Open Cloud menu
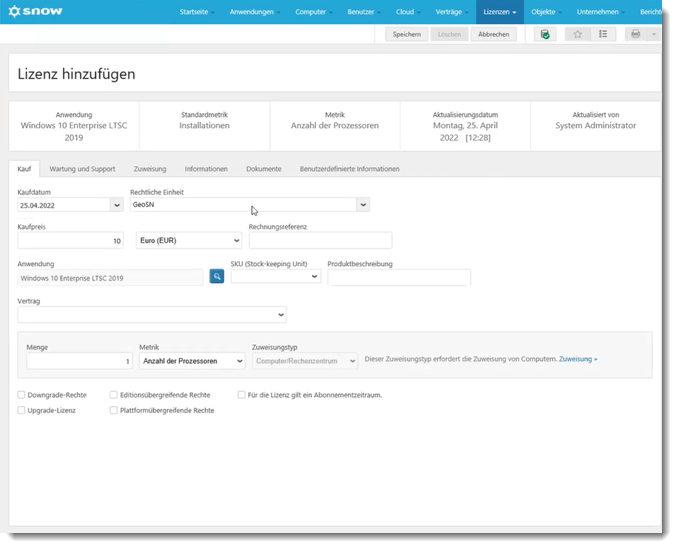This screenshot has height=548, width=677. [408, 12]
